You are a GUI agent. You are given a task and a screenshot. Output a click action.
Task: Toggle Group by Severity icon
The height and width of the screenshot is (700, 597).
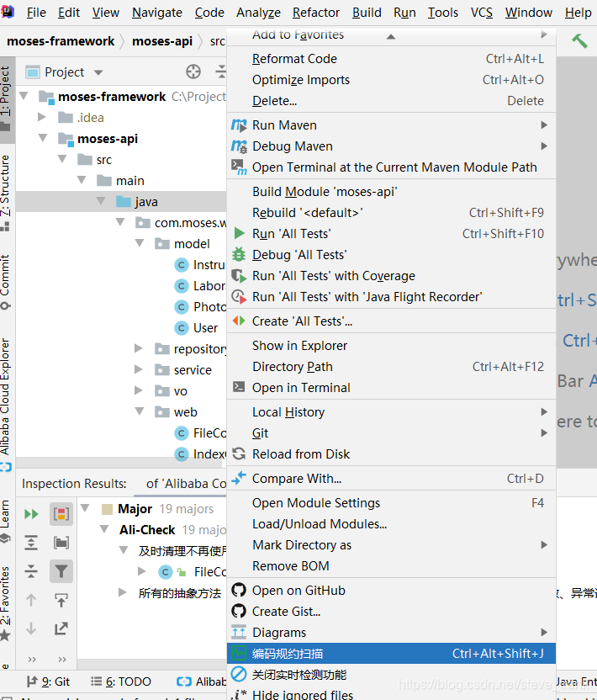[61, 514]
